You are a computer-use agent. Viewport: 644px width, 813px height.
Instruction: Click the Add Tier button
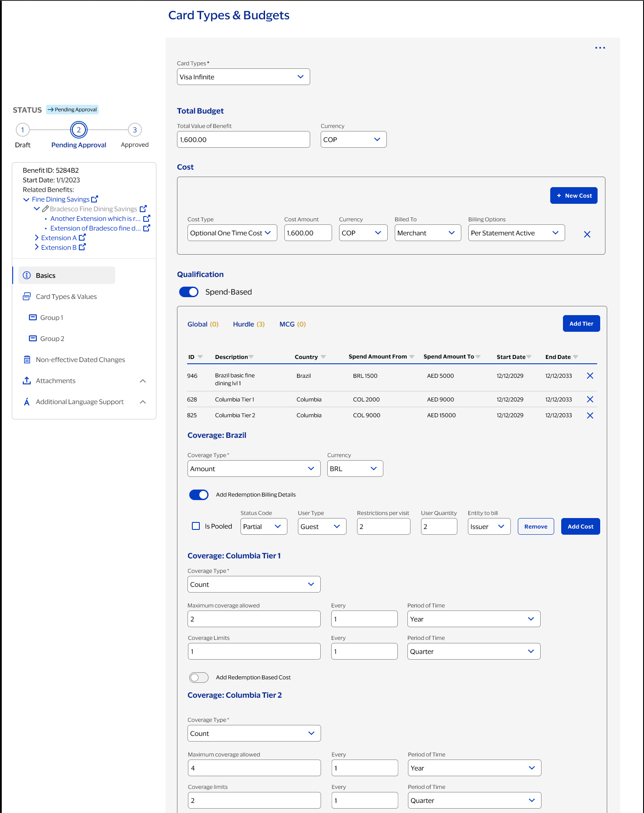pyautogui.click(x=581, y=324)
